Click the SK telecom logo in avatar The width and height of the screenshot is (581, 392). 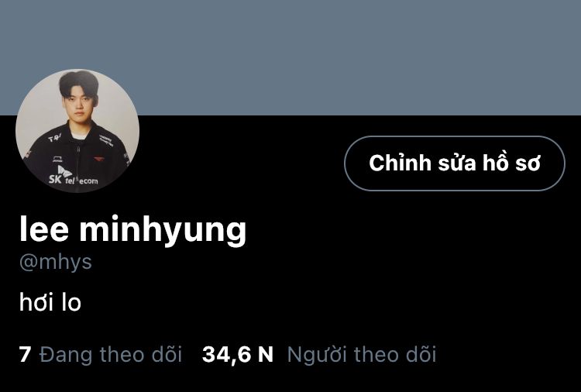pos(73,176)
